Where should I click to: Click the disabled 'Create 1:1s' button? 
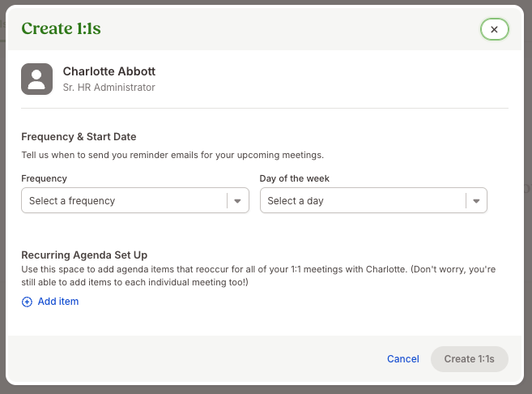pos(469,358)
